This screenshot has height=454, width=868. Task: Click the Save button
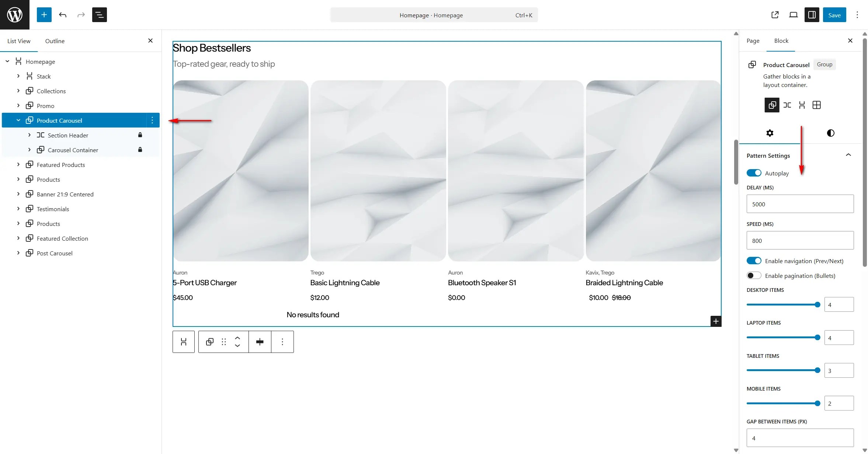pos(834,15)
